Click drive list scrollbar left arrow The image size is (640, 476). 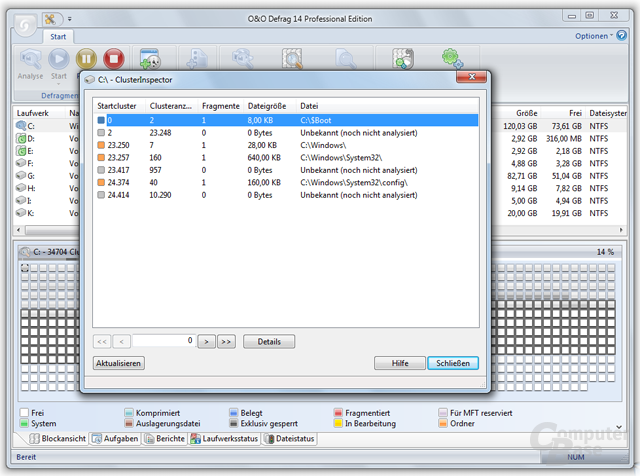pyautogui.click(x=19, y=230)
